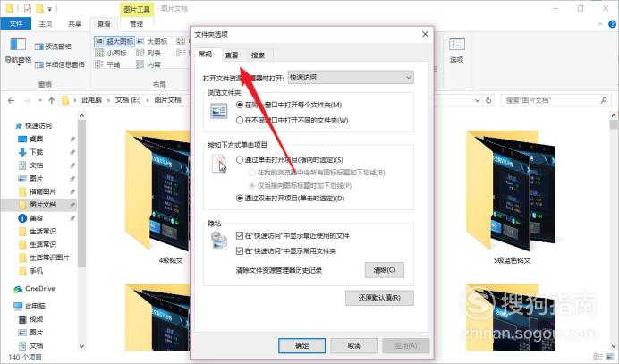Switch to details view icon in status bar
Image resolution: width=619 pixels, height=364 pixels.
click(x=598, y=357)
